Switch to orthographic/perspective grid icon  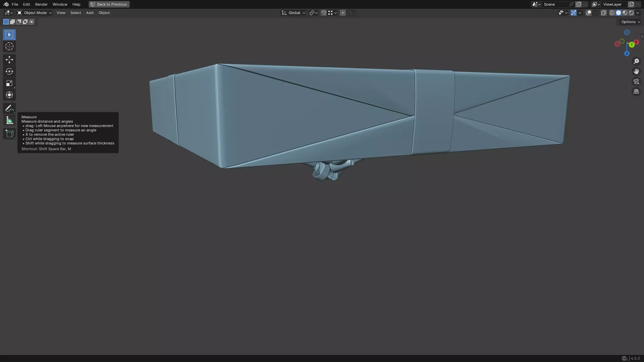(x=636, y=92)
